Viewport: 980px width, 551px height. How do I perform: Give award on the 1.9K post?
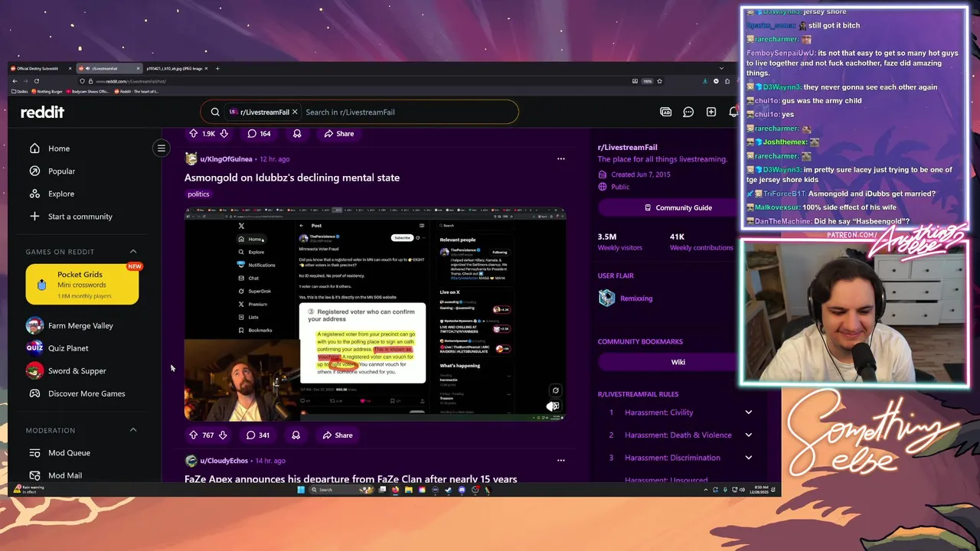(297, 133)
